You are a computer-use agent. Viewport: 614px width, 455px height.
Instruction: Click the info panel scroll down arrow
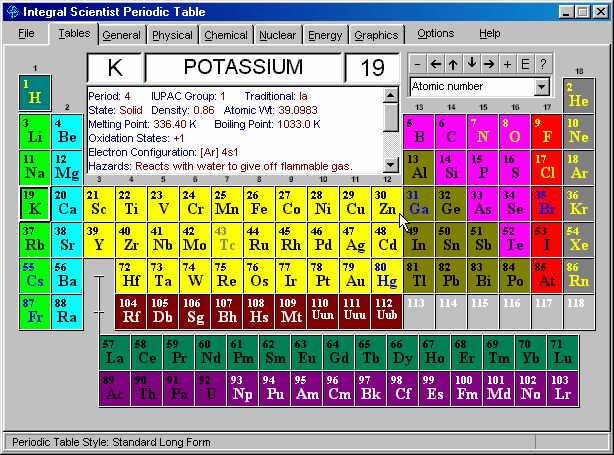(x=390, y=165)
